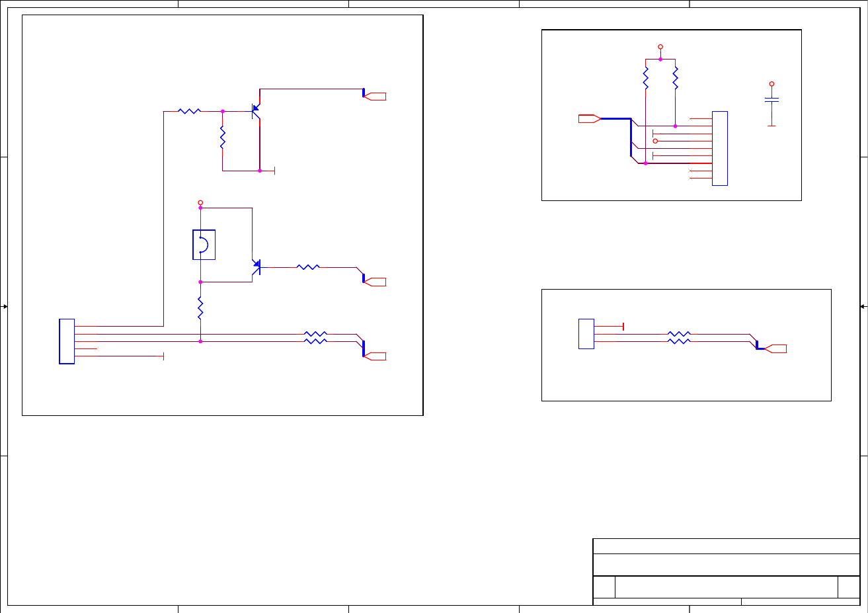The width and height of the screenshot is (868, 613).
Task: Select the buzzer component with half-circle symbol
Action: [204, 245]
